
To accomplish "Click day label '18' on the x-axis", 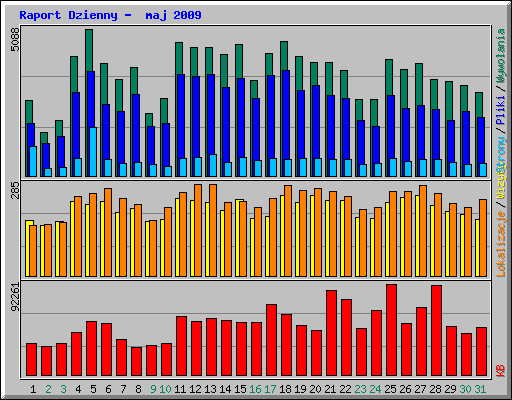I will coord(285,389).
